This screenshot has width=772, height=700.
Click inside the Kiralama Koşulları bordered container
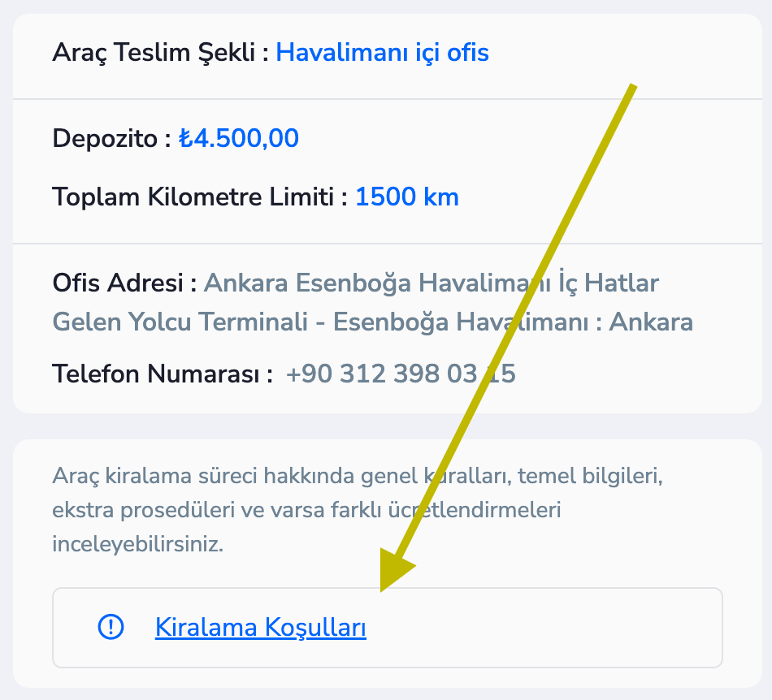pyautogui.click(x=387, y=625)
